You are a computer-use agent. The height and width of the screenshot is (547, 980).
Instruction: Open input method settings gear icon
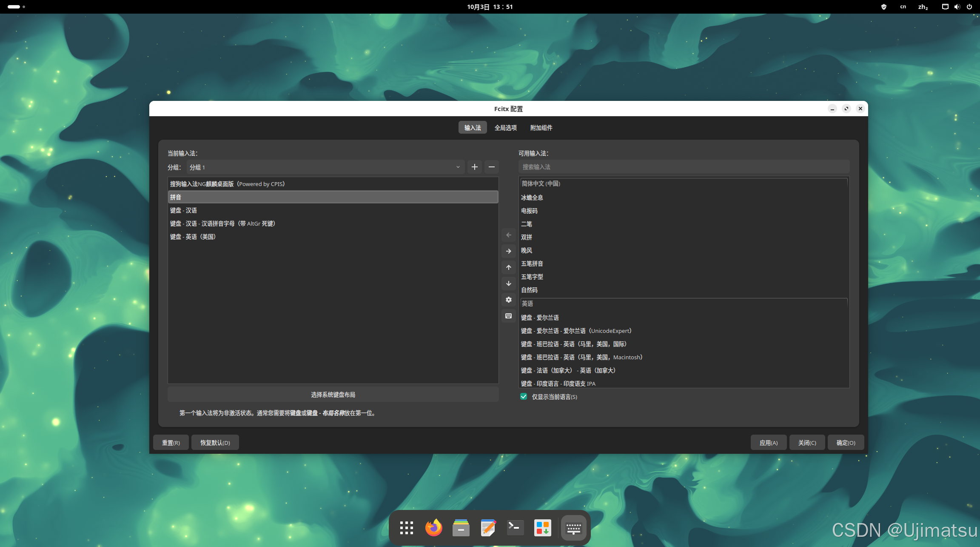click(x=508, y=300)
